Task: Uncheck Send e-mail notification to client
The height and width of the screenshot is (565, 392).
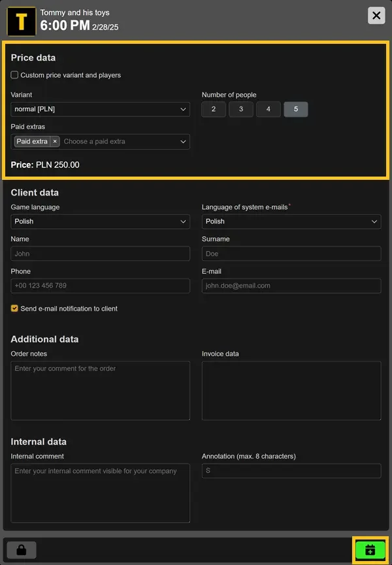Action: (15, 308)
